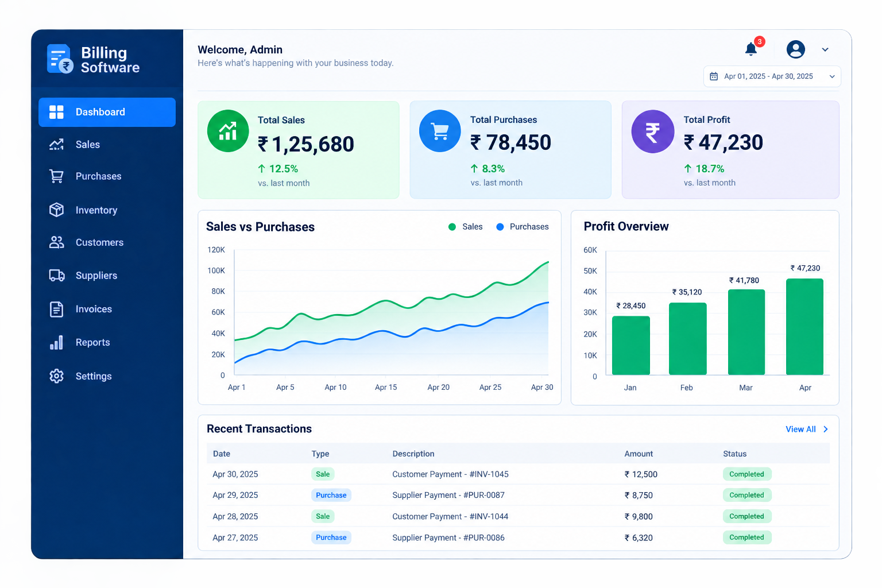Click the Mar profit bar

pyautogui.click(x=746, y=332)
